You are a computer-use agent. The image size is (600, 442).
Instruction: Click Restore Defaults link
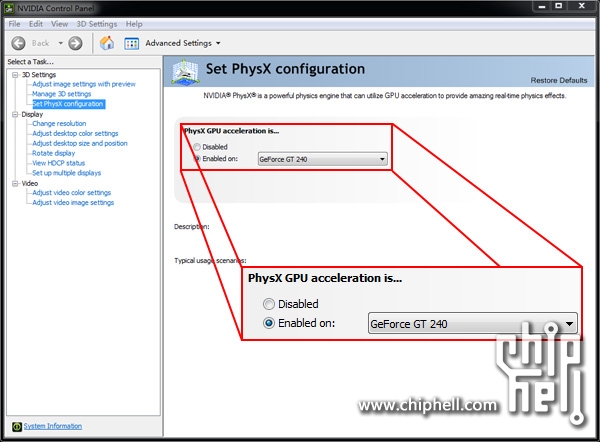(559, 80)
